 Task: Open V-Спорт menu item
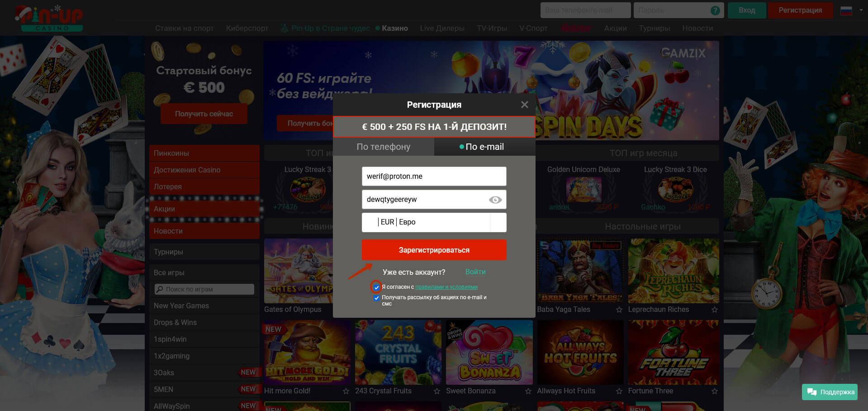click(x=533, y=28)
